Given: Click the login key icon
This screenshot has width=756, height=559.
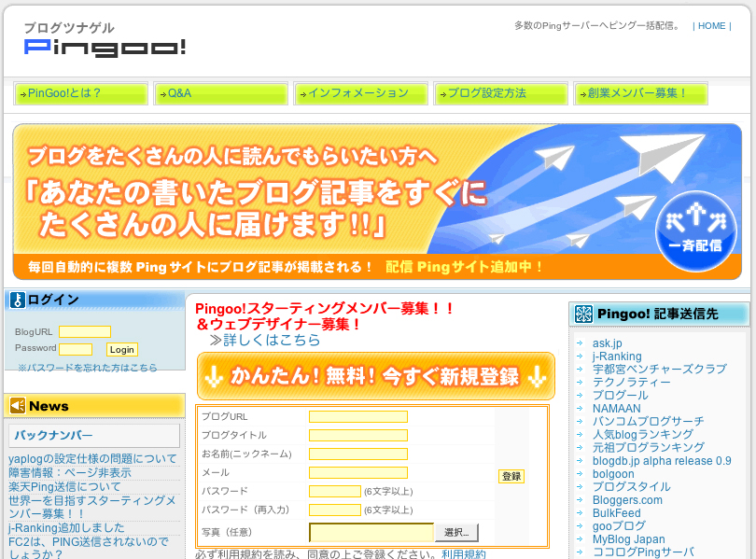Looking at the screenshot, I should [x=18, y=300].
